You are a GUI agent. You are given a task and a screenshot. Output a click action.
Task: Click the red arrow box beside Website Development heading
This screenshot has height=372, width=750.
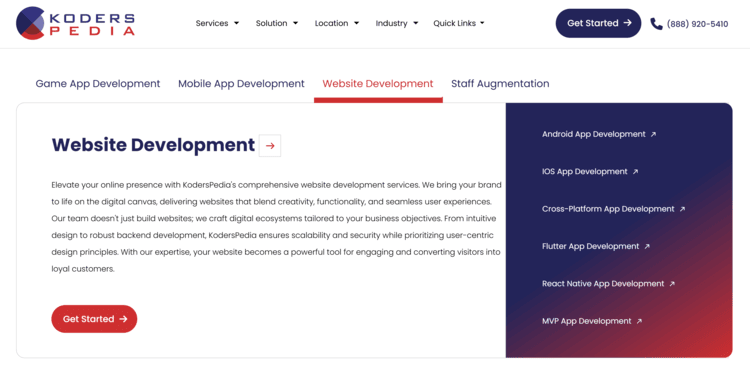[270, 145]
